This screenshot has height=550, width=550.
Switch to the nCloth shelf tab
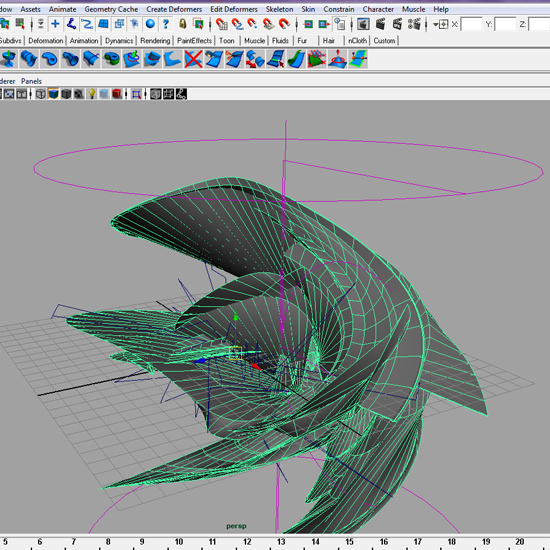(x=357, y=41)
